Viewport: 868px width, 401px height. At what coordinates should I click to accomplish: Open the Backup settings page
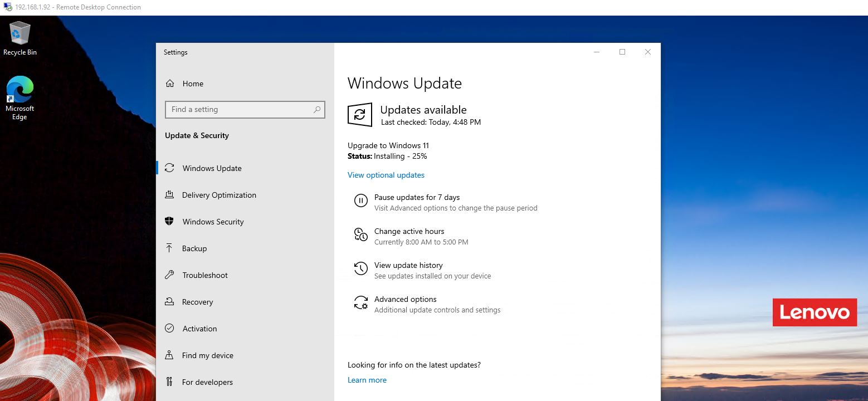194,248
